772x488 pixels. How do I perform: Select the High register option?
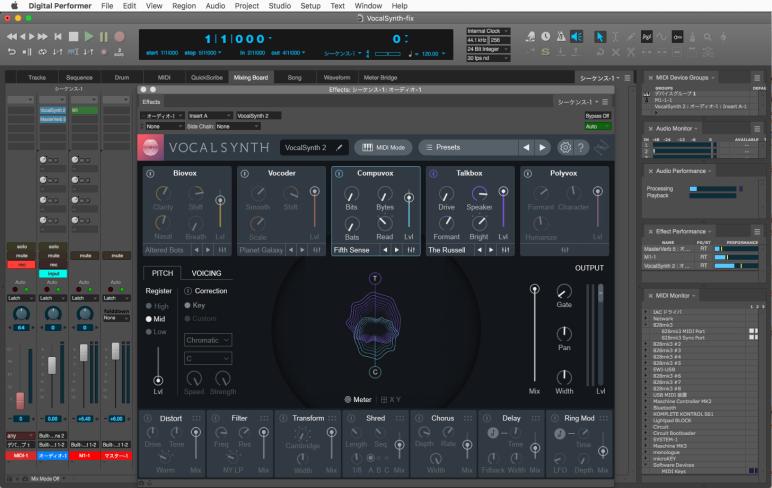(157, 306)
